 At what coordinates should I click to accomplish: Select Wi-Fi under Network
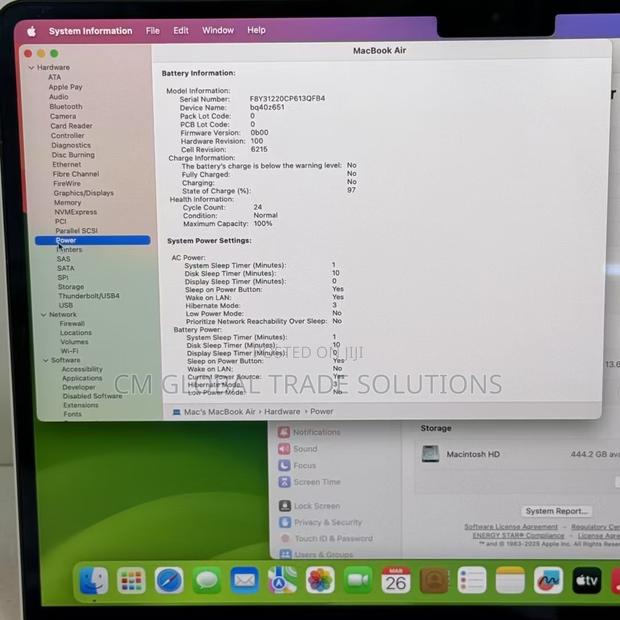click(70, 351)
